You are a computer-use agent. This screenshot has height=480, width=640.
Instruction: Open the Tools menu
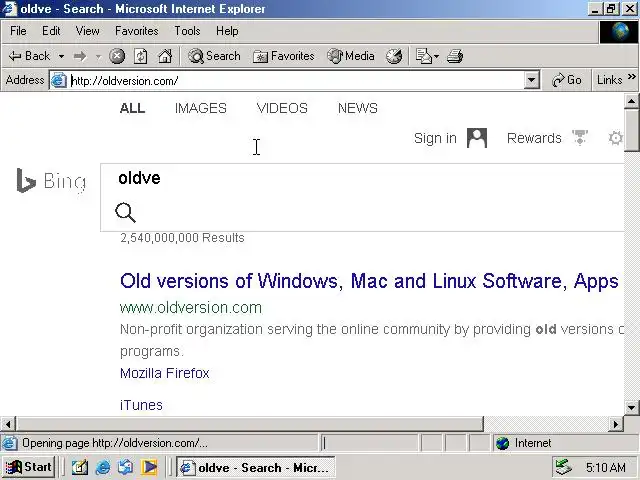click(x=187, y=31)
